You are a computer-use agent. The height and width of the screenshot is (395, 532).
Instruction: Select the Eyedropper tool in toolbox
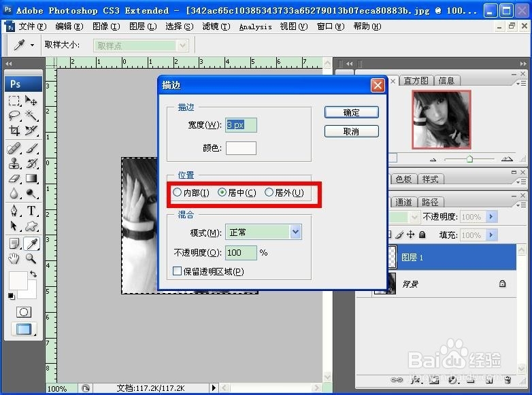click(32, 243)
